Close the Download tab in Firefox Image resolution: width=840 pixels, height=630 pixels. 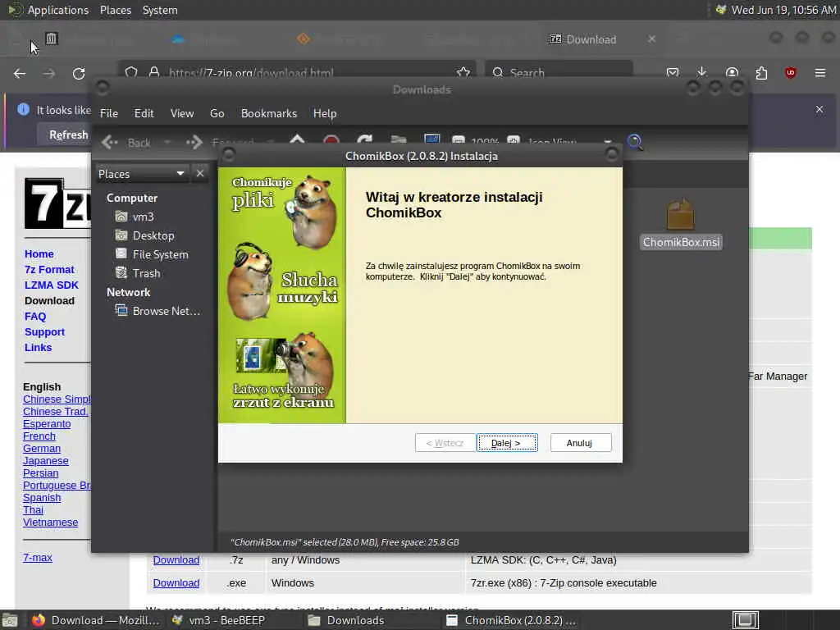pos(651,39)
